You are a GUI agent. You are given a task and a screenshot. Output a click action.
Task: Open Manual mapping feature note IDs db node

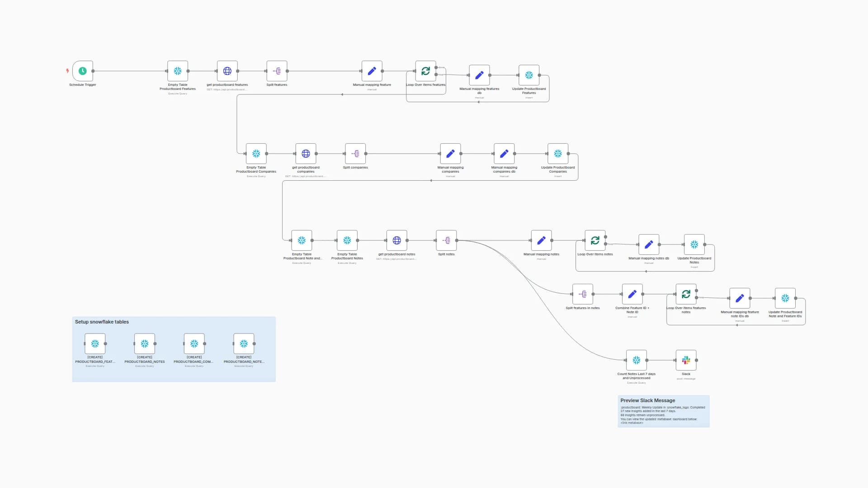[740, 298]
